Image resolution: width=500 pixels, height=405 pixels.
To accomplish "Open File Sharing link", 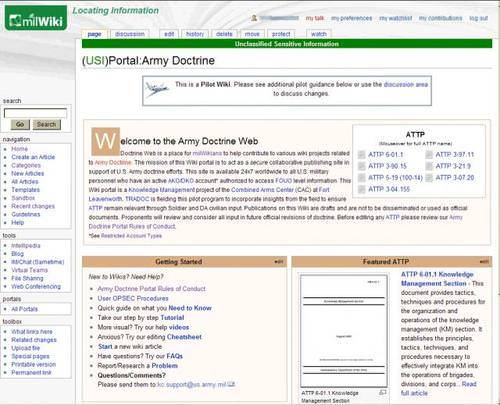I will [27, 278].
